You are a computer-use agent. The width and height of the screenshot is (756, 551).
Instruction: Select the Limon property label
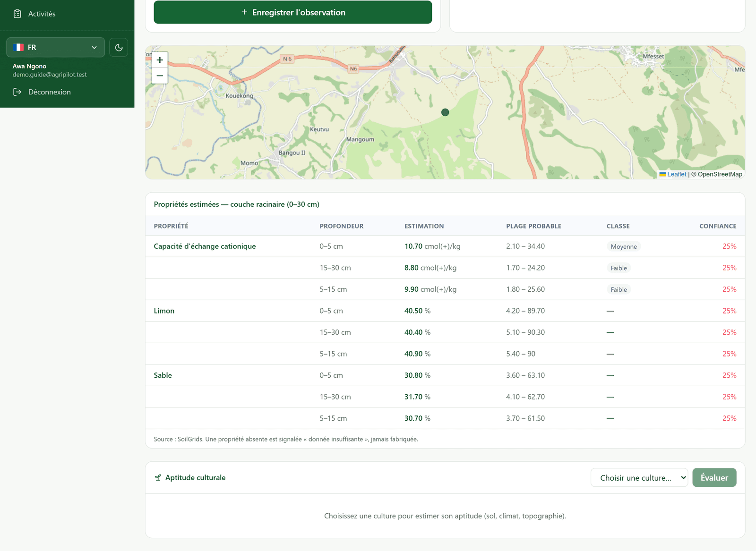pyautogui.click(x=164, y=311)
